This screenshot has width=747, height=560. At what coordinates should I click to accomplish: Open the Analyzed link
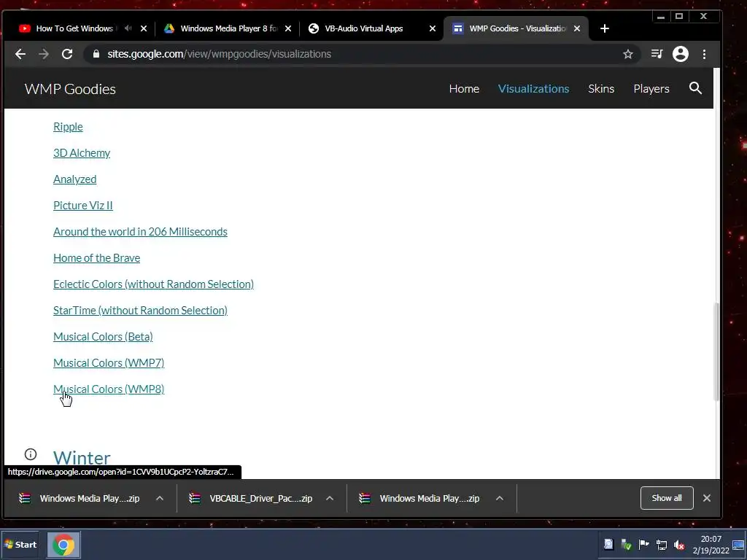[x=75, y=179]
